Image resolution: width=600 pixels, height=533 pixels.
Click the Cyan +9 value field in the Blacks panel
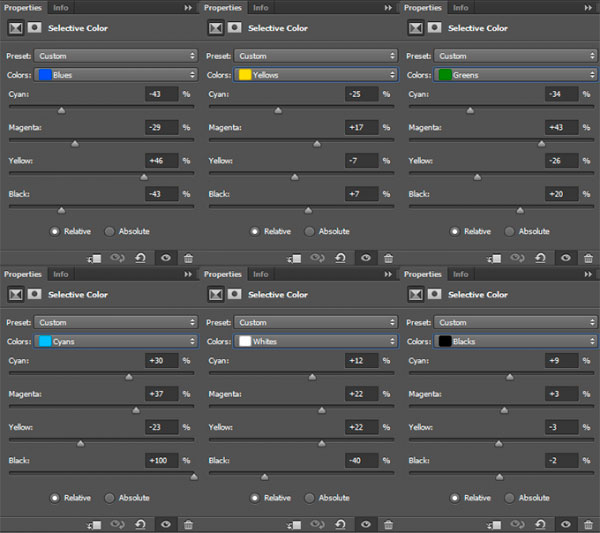[561, 360]
